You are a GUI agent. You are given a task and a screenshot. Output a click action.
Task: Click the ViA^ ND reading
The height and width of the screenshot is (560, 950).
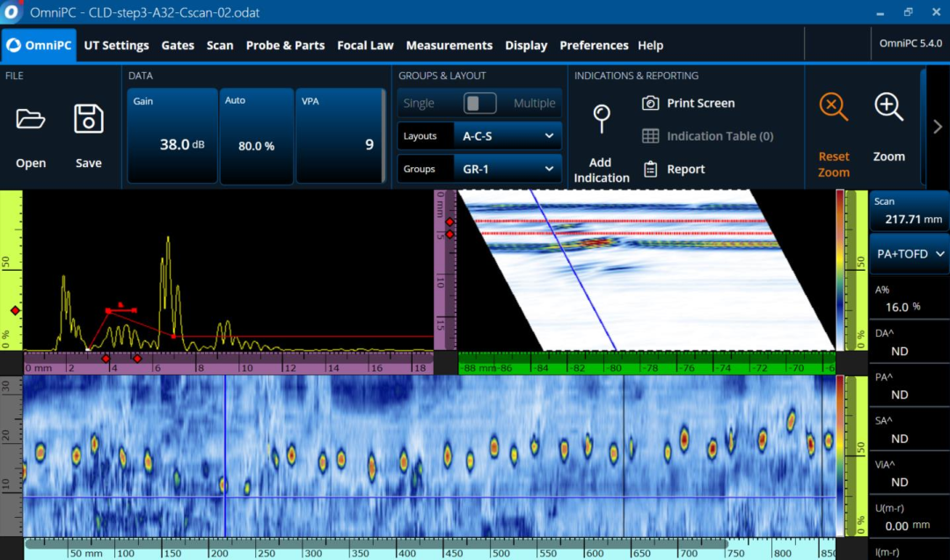pyautogui.click(x=909, y=474)
